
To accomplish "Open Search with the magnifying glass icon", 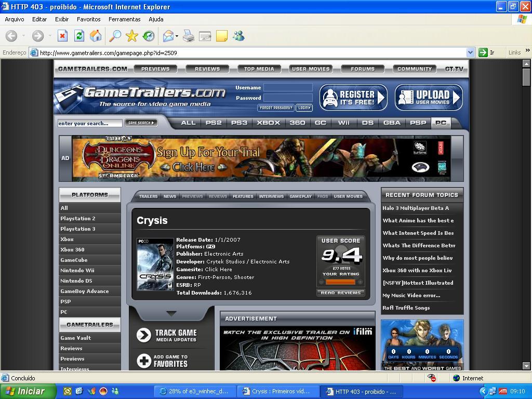I will pyautogui.click(x=115, y=36).
